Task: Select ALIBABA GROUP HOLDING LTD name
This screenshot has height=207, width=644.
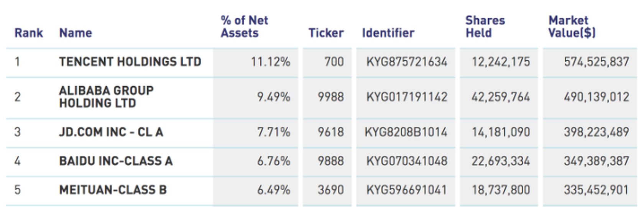Action: 106,97
